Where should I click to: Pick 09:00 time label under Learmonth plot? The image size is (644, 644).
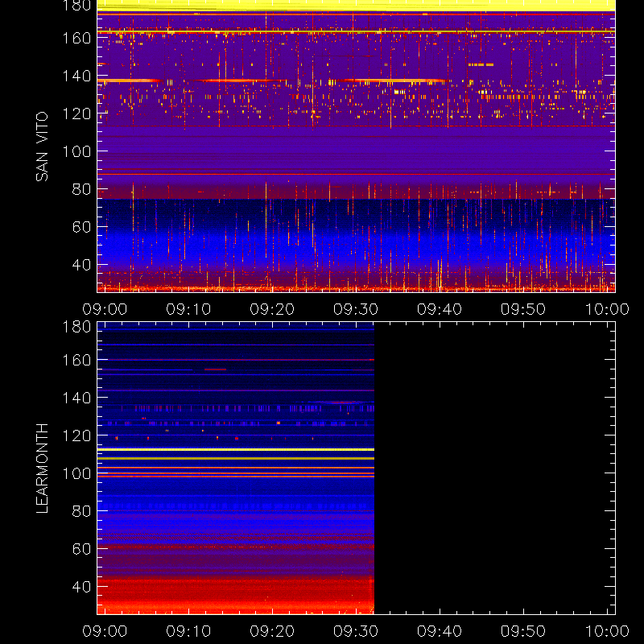click(x=105, y=631)
